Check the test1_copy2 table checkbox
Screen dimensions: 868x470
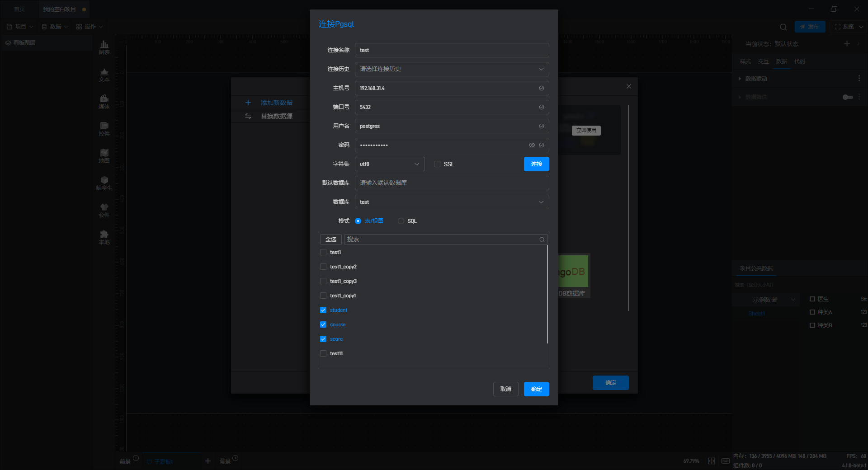[x=323, y=267]
